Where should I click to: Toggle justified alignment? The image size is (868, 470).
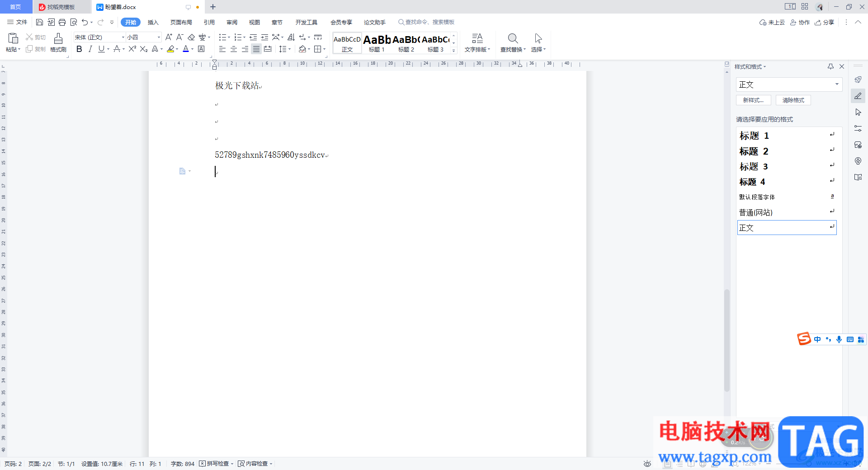(256, 49)
